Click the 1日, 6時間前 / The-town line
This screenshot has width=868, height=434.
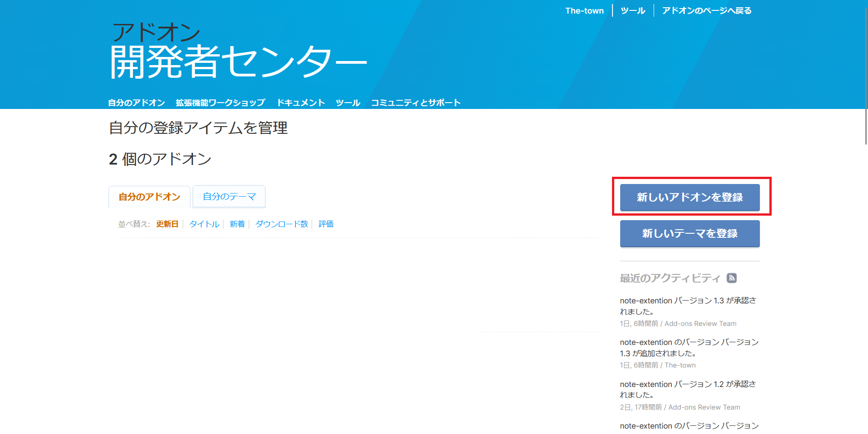tap(658, 365)
